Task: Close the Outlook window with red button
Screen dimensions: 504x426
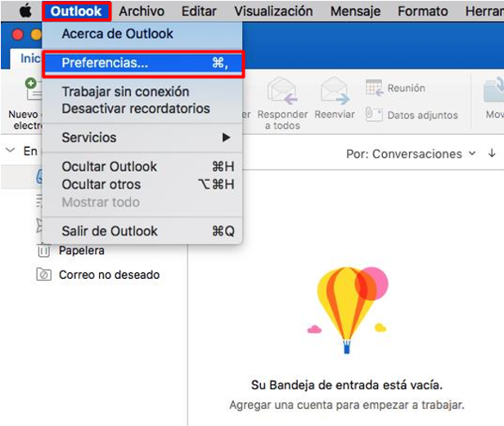Action: pyautogui.click(x=18, y=34)
